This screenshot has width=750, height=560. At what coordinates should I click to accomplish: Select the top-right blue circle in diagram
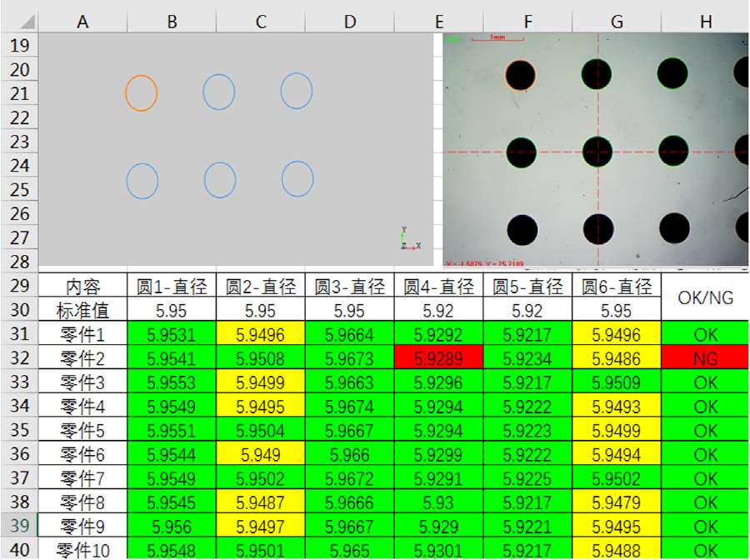(x=297, y=91)
